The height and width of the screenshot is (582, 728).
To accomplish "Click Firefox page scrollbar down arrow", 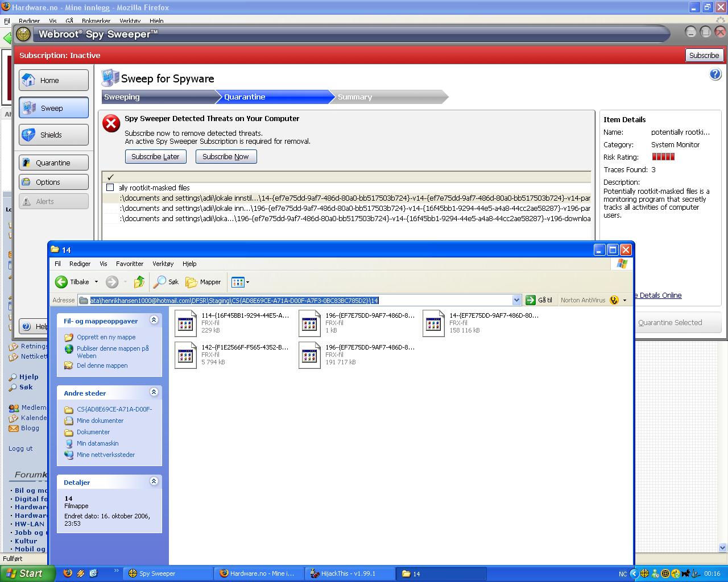I will [x=723, y=548].
